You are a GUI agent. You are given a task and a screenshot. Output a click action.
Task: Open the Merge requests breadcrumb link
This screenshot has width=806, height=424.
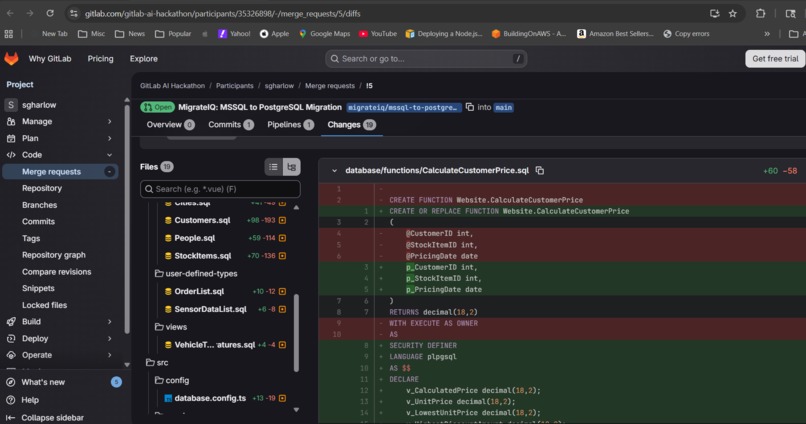[x=330, y=86]
